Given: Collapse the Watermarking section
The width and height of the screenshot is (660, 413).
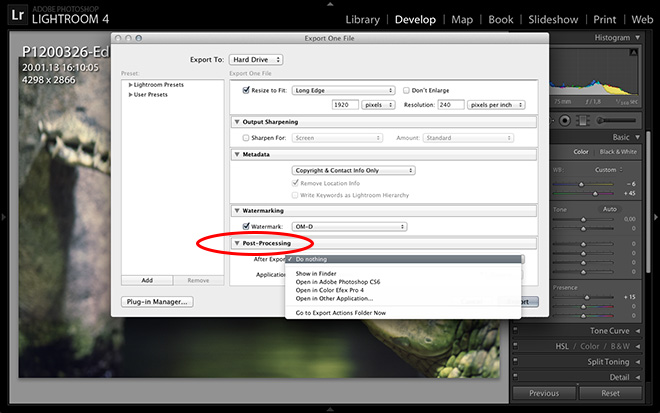Looking at the screenshot, I should click(237, 210).
